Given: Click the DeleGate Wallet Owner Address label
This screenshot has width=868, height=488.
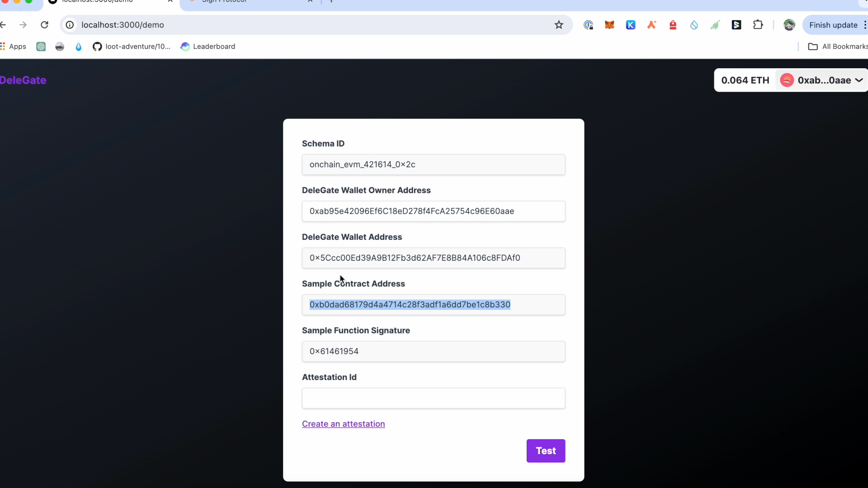Looking at the screenshot, I should pos(366,190).
